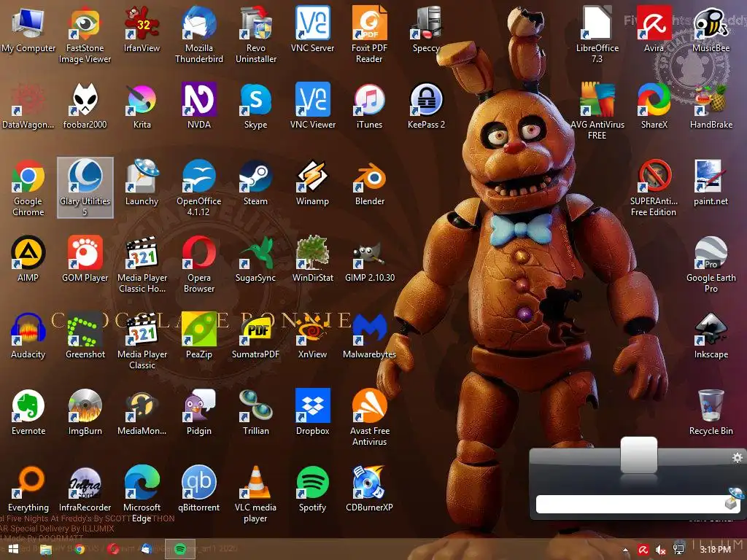Screen dimensions: 747x560
Task: Show hidden tray icons arrow
Action: 625,550
